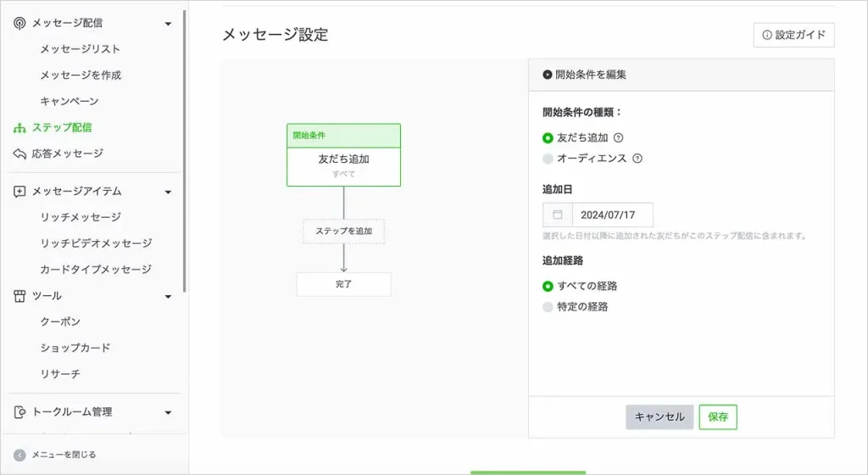868x475 pixels.
Task: Click the help icon beside 友だち追加
Action: coord(618,138)
